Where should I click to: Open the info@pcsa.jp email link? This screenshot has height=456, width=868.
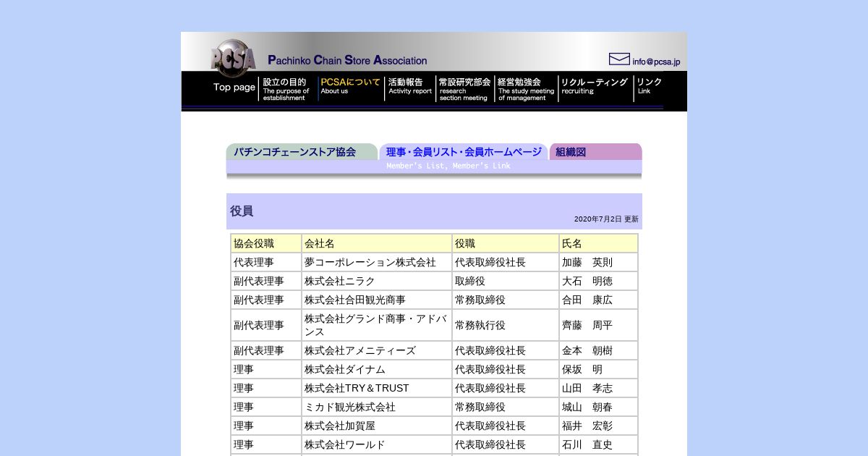click(656, 62)
